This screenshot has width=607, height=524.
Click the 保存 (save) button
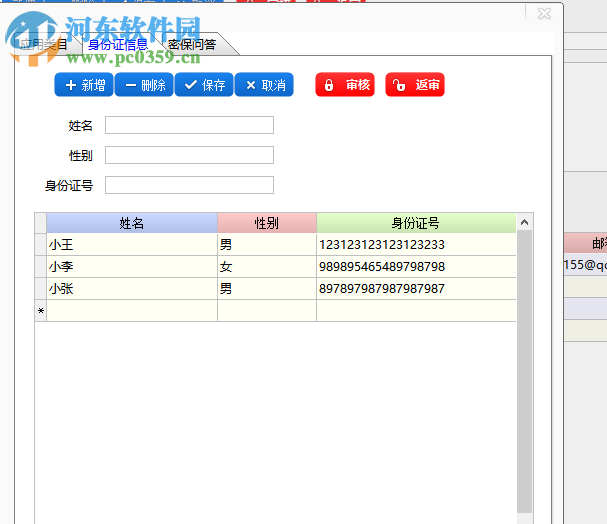[x=204, y=85]
